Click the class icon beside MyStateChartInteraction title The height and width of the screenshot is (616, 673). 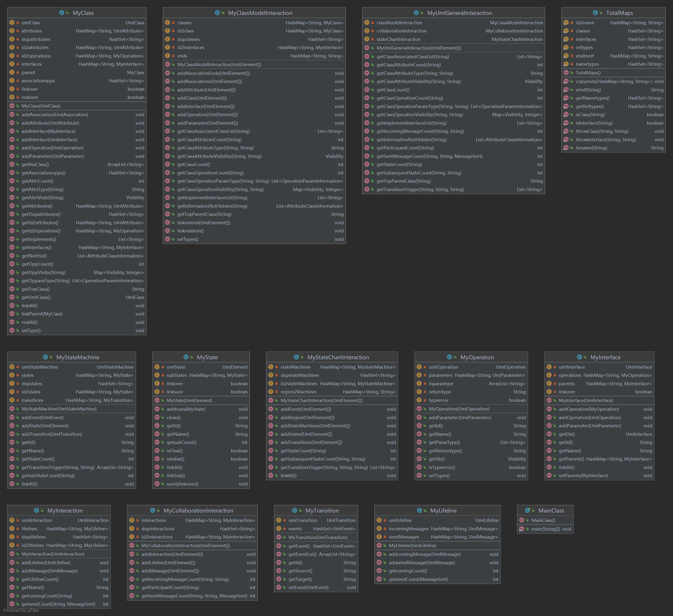coord(297,357)
